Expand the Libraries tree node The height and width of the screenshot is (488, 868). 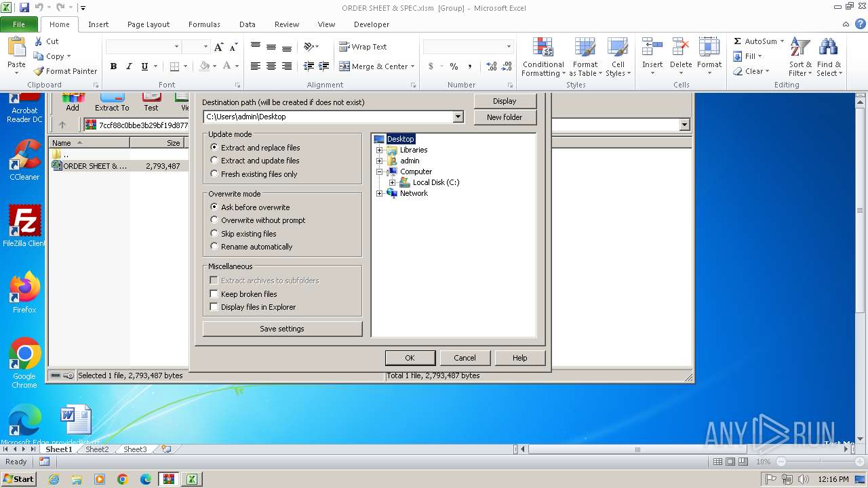pyautogui.click(x=380, y=150)
